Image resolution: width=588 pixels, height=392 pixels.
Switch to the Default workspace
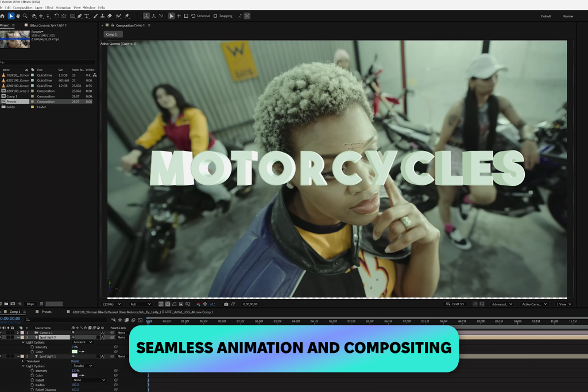[x=546, y=16]
